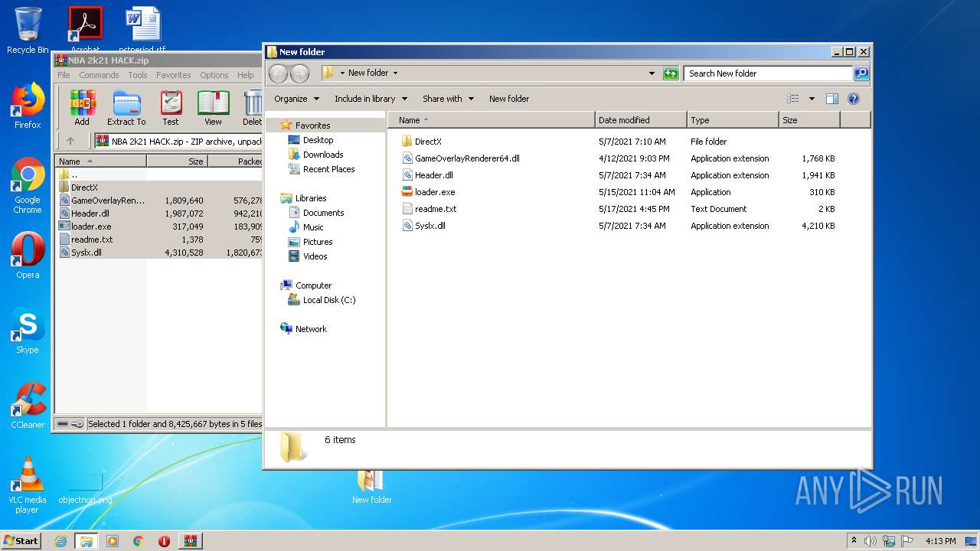Click the taskbar clock showing 4:13 PM

pyautogui.click(x=940, y=541)
